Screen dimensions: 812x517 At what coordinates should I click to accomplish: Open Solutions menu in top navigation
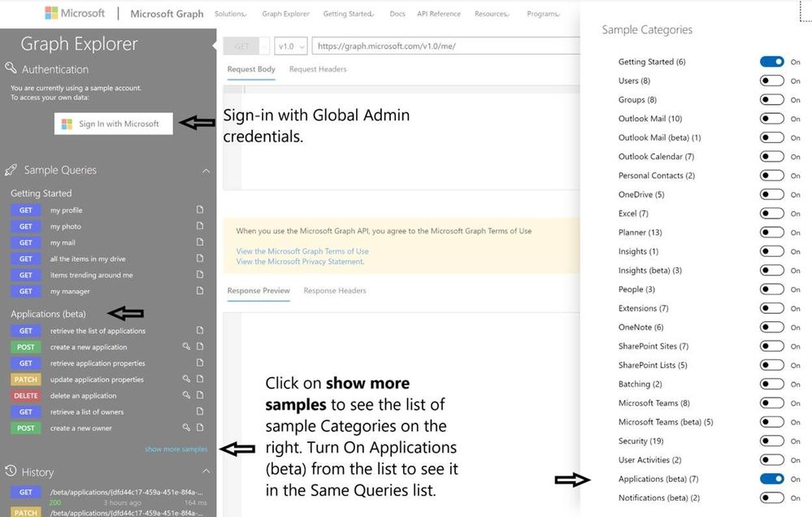click(231, 14)
